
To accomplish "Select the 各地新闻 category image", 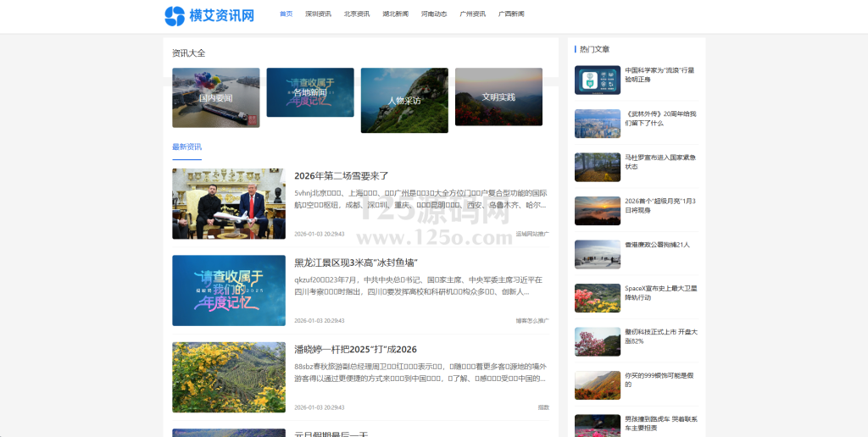I will (309, 92).
